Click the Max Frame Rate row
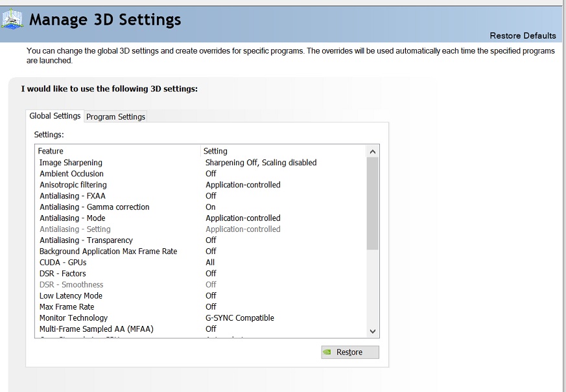Screen dimensions: 566x392 tap(67, 306)
